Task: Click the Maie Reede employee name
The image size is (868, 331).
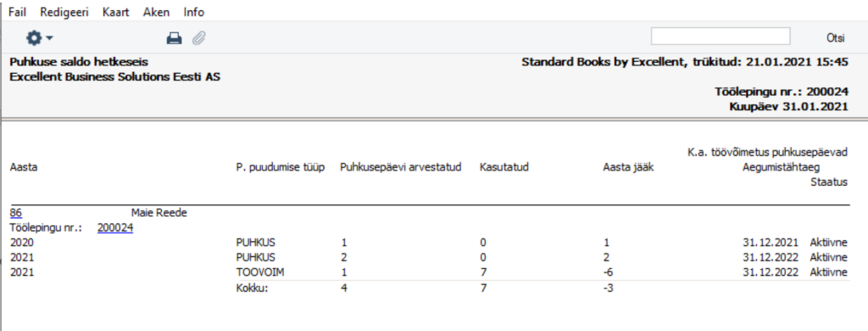Action: click(x=159, y=213)
